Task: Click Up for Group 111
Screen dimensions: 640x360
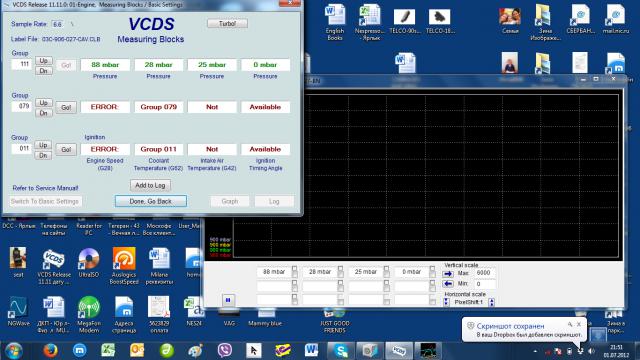Action: point(44,60)
